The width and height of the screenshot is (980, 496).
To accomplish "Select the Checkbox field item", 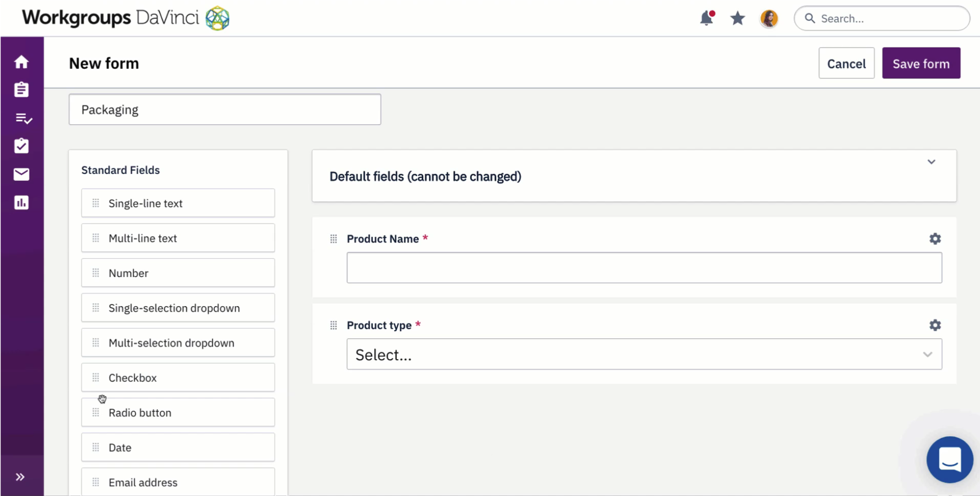I will (178, 377).
